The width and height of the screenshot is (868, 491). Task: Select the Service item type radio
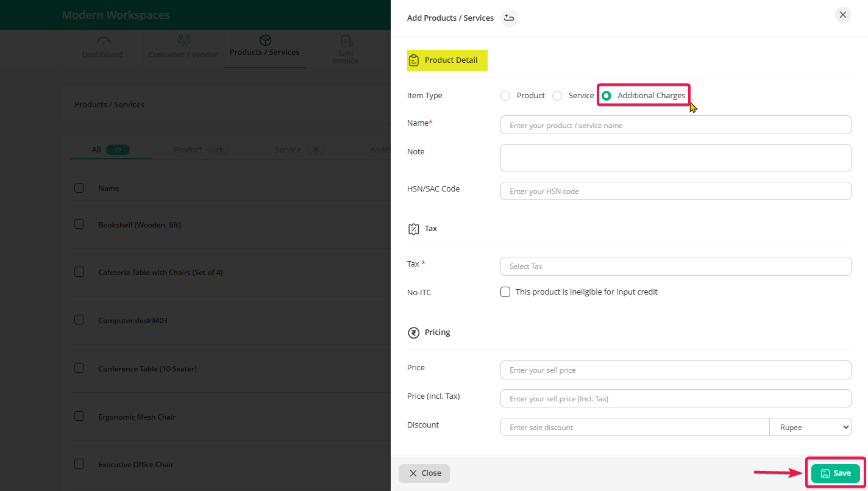[x=557, y=96]
